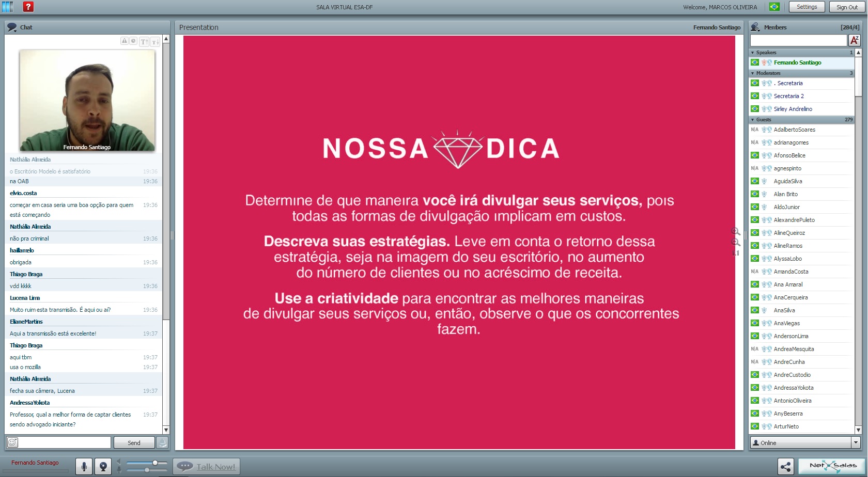Toggle chat timestamps clock icon
This screenshot has height=477, width=868.
[x=133, y=41]
